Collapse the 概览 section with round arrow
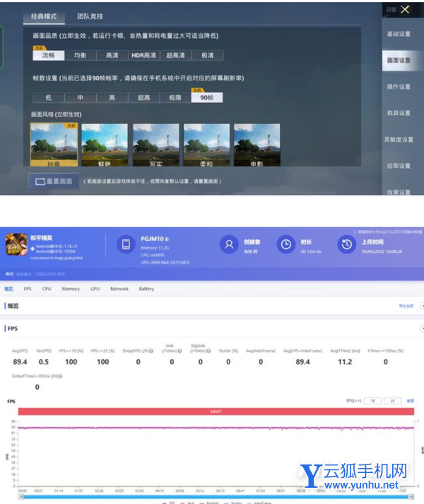This screenshot has width=424, height=504. pyautogui.click(x=423, y=306)
